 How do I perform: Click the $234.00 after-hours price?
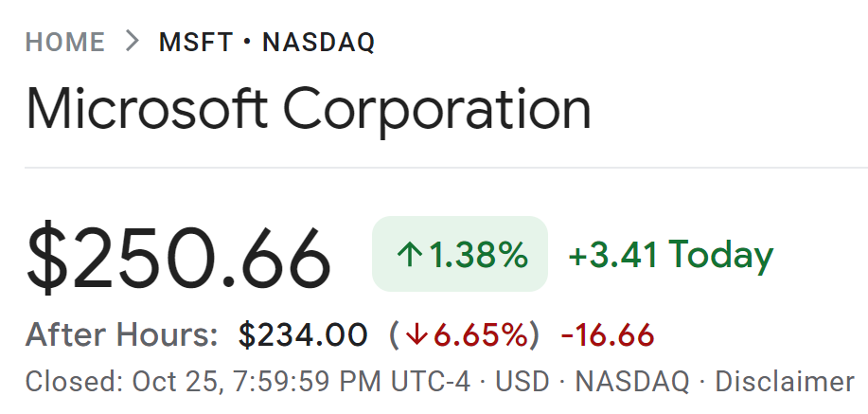pyautogui.click(x=303, y=335)
